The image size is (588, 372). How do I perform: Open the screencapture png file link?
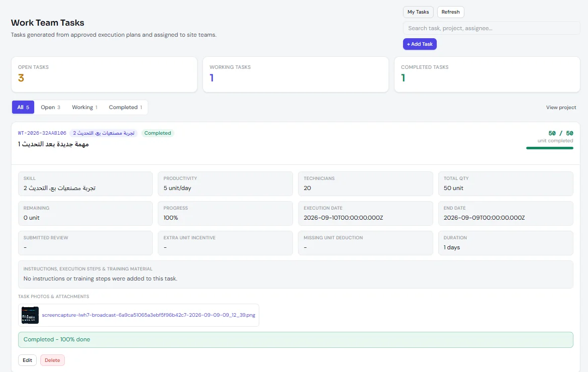148,315
